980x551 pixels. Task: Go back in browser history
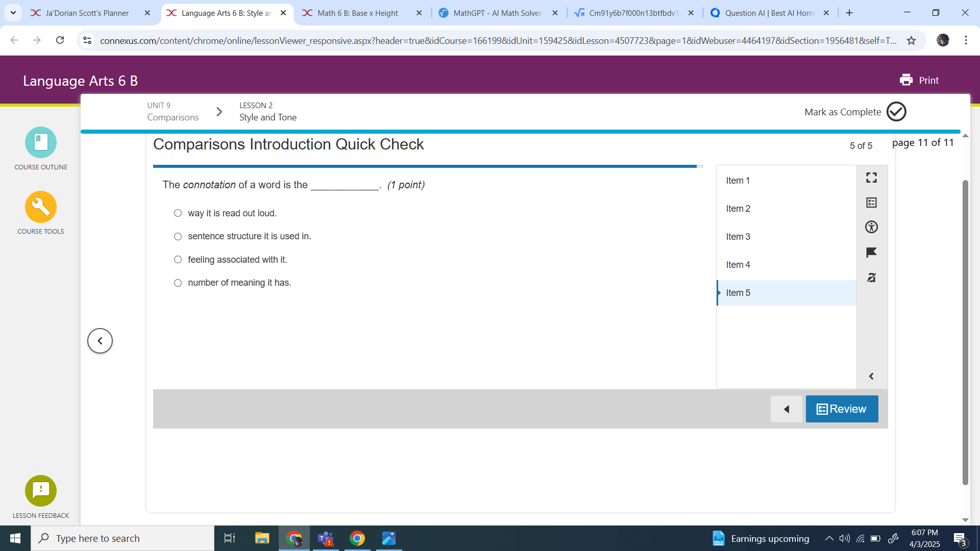(14, 40)
